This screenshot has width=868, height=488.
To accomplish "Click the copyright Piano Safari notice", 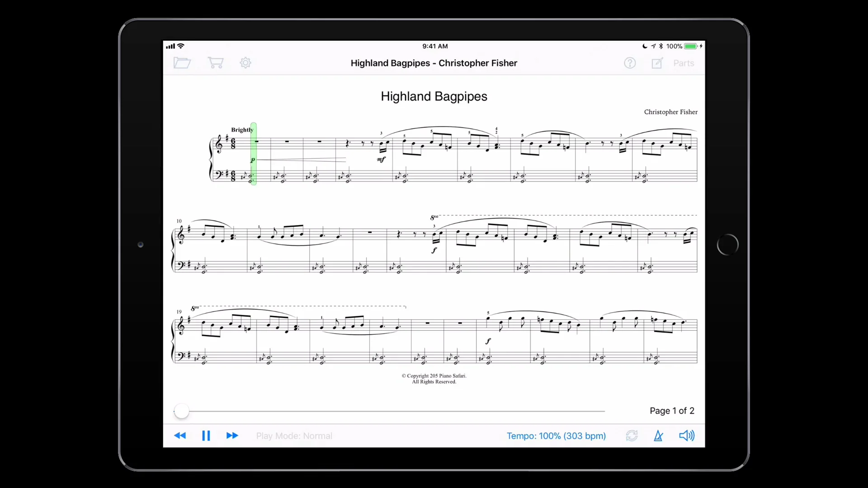I will point(434,379).
